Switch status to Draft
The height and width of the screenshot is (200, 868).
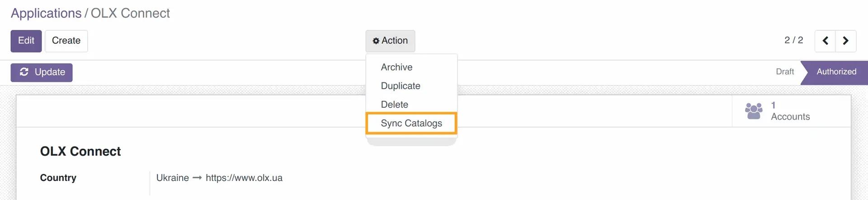784,72
